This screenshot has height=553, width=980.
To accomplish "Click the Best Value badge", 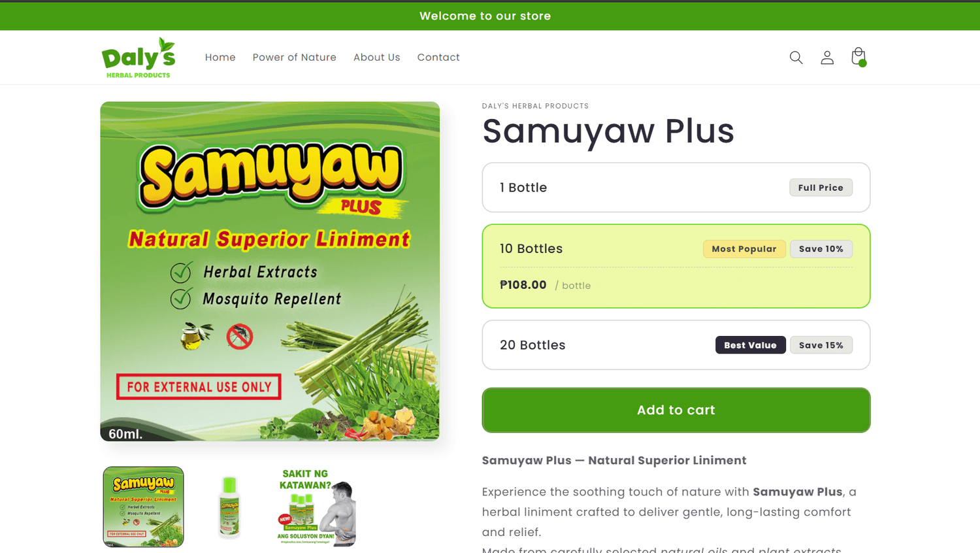I will pyautogui.click(x=750, y=345).
